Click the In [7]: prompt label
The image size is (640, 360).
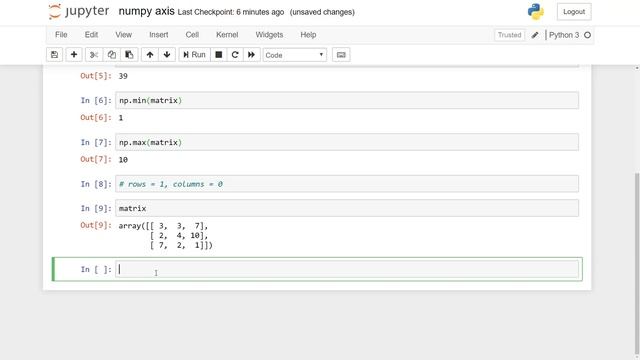(x=96, y=142)
